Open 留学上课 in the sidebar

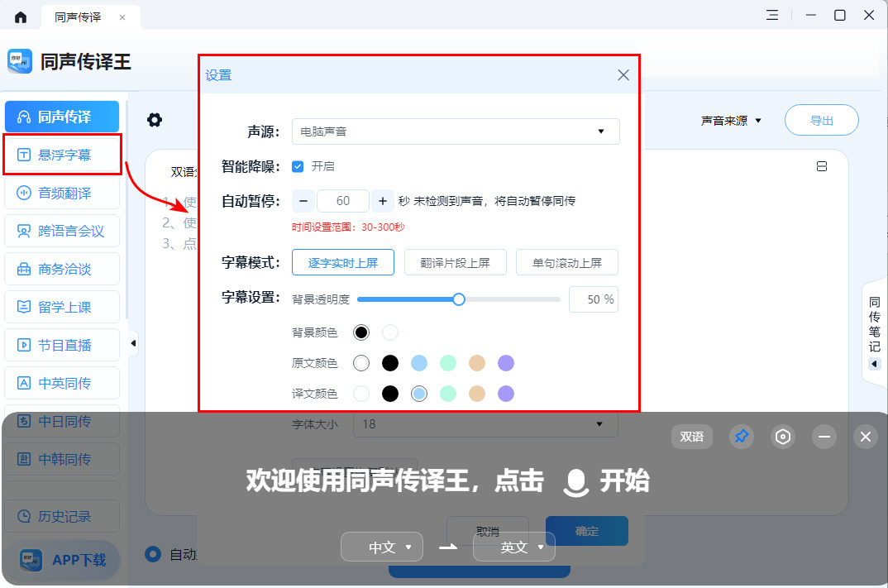click(x=62, y=307)
